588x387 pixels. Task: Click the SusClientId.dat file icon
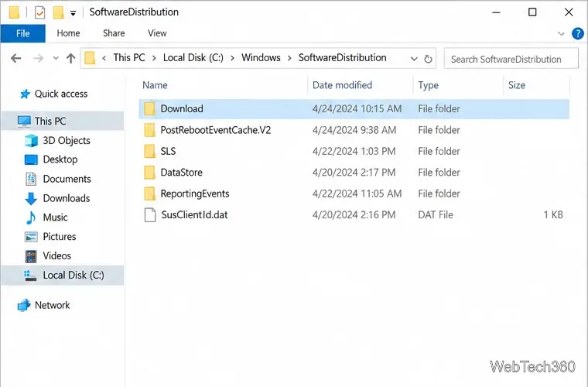(x=150, y=215)
